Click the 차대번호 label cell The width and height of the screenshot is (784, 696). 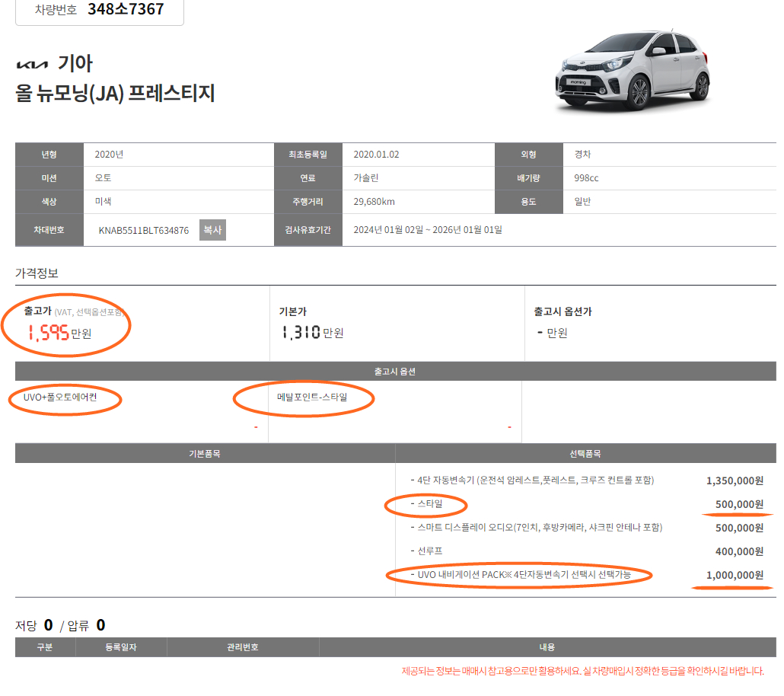pyautogui.click(x=49, y=230)
